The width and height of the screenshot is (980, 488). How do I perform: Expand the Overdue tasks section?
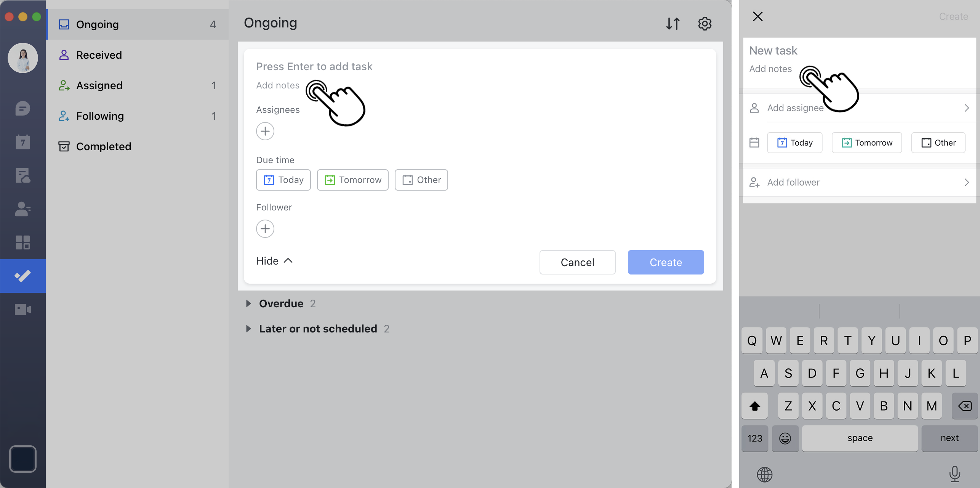point(249,303)
